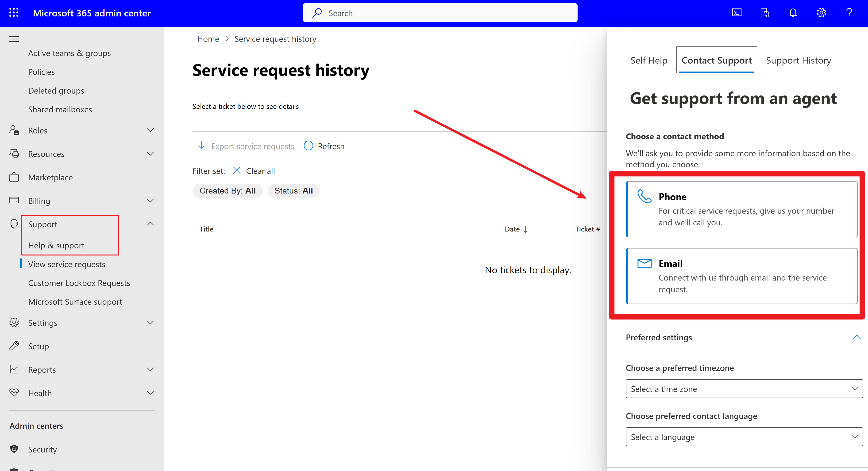Choose the Phone contact method

(x=741, y=209)
